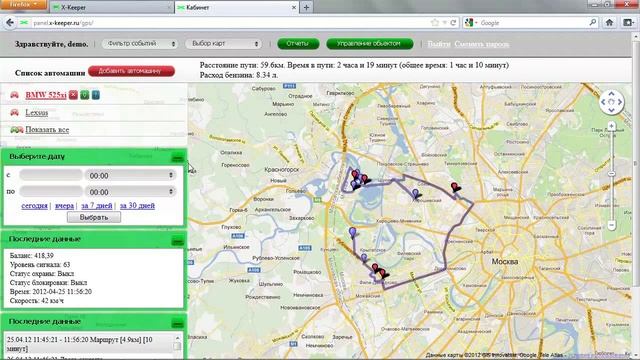Open the start time 00:00 dropdown
The image size is (640, 360).
pyautogui.click(x=130, y=176)
